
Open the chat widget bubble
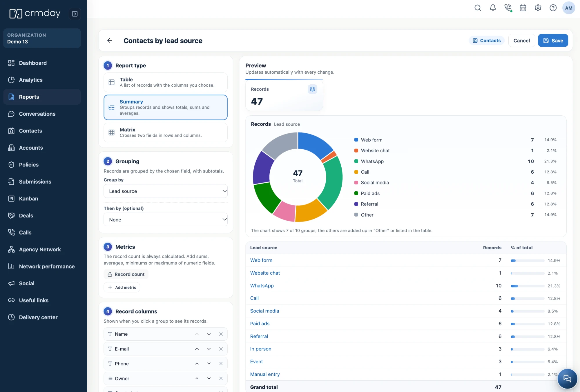(x=567, y=378)
